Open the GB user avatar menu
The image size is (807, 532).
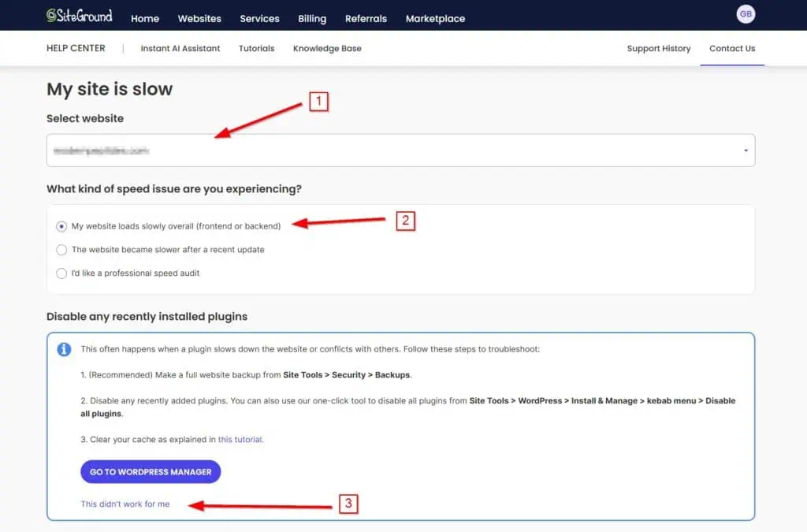point(745,14)
